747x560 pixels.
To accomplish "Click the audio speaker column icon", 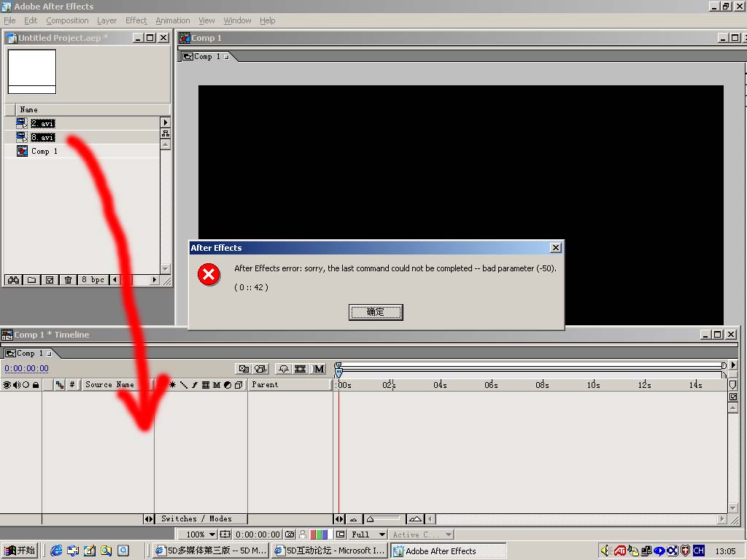I will click(17, 385).
